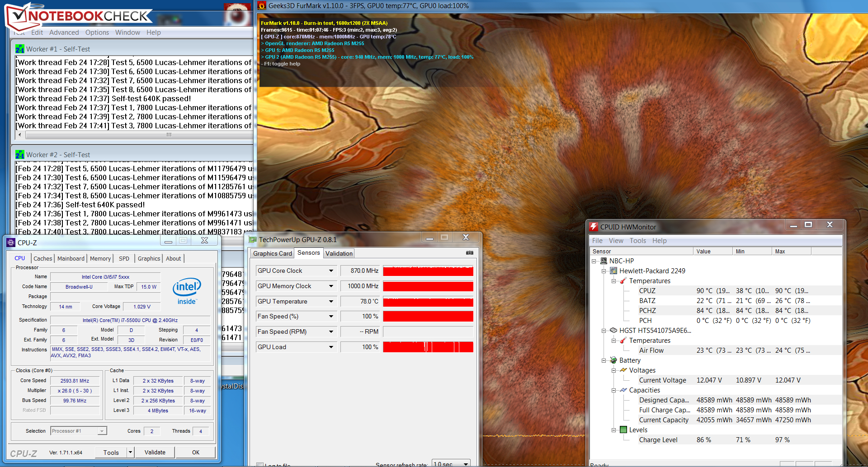Click thermometer icon under HGST drive

(x=623, y=341)
